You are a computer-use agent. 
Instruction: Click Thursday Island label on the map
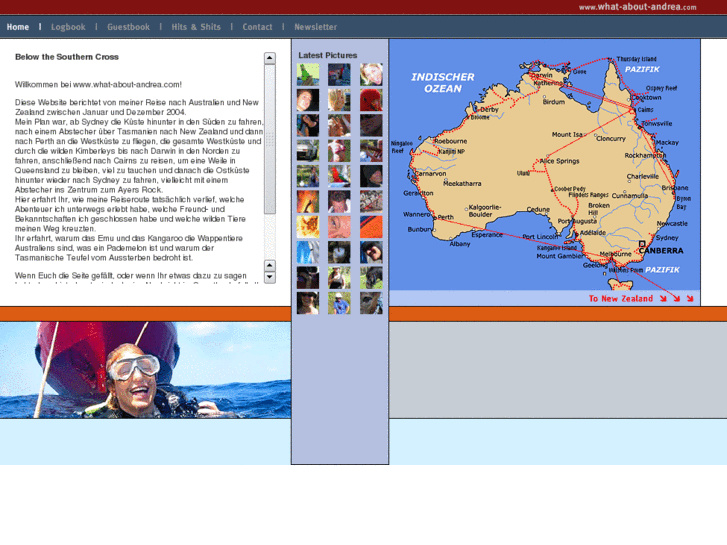(636, 59)
